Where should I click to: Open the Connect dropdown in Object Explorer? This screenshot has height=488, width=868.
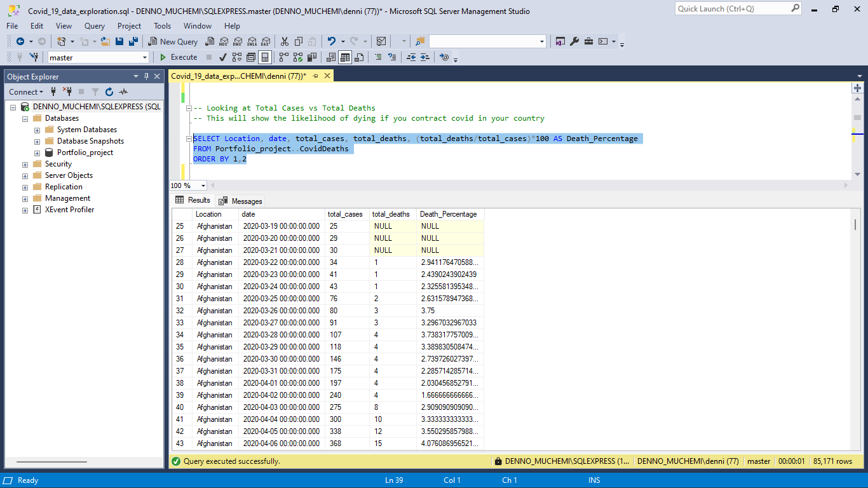click(x=26, y=92)
